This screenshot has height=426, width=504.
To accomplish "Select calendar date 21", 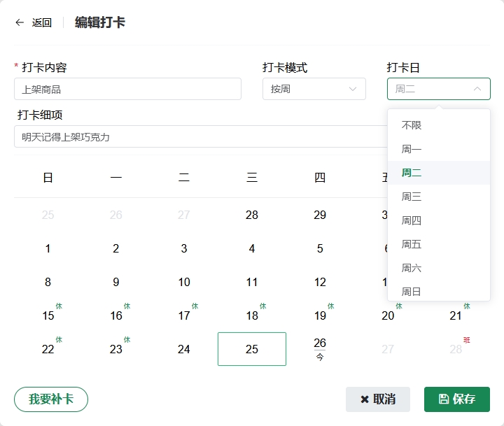I will pyautogui.click(x=456, y=315).
